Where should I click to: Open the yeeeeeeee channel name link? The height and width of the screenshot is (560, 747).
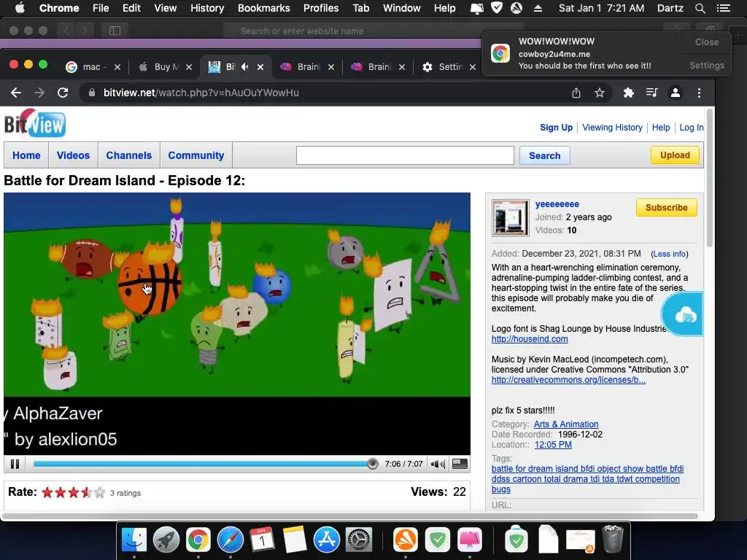[557, 204]
